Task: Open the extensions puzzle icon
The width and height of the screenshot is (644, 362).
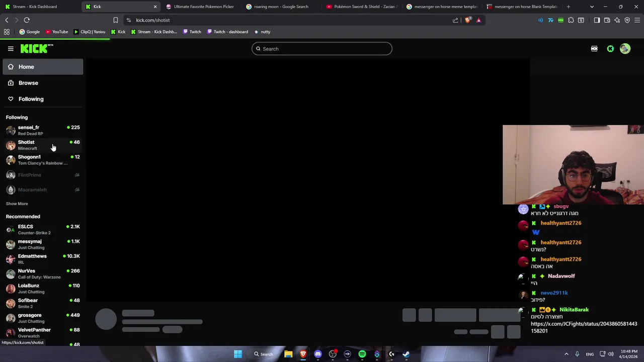Action: [571, 20]
